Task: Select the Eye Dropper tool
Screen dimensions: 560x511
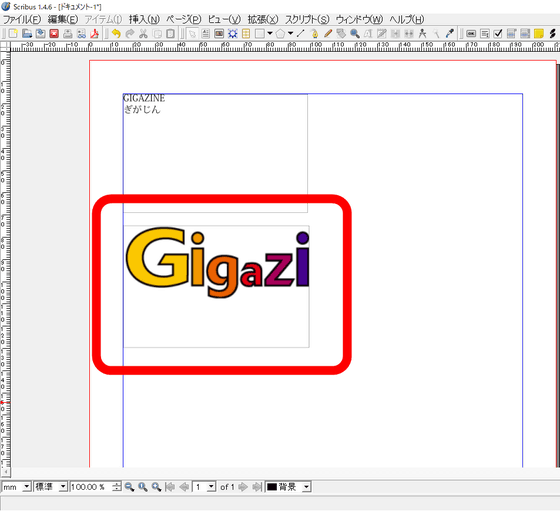Action: (x=450, y=34)
